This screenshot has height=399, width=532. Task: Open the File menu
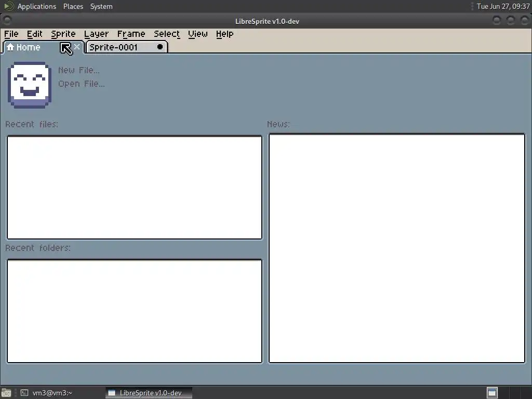pos(11,34)
